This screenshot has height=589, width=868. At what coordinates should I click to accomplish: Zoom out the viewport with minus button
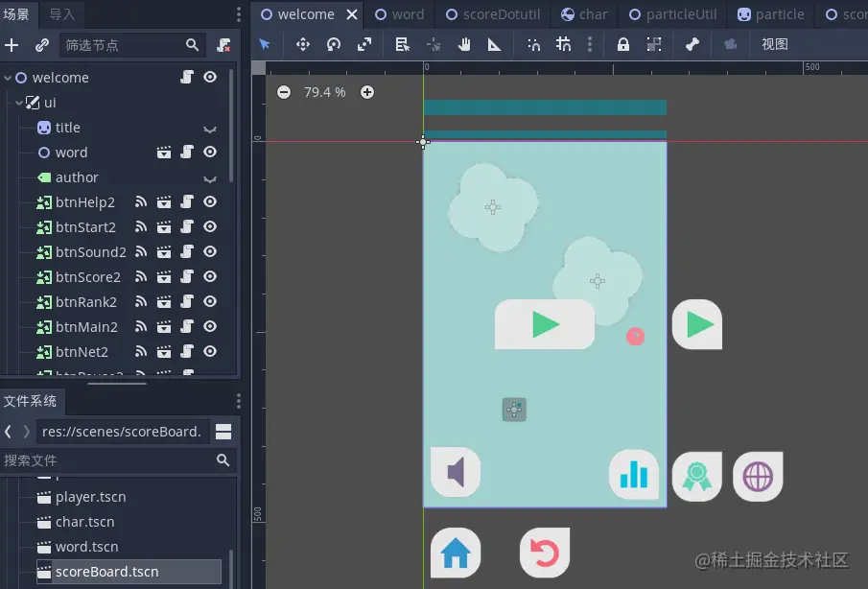(x=284, y=92)
